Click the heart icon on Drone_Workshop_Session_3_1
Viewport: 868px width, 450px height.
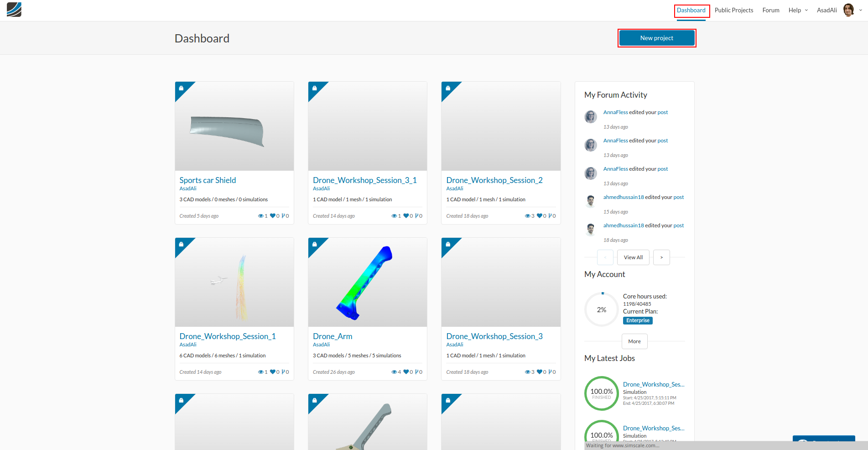coord(406,216)
